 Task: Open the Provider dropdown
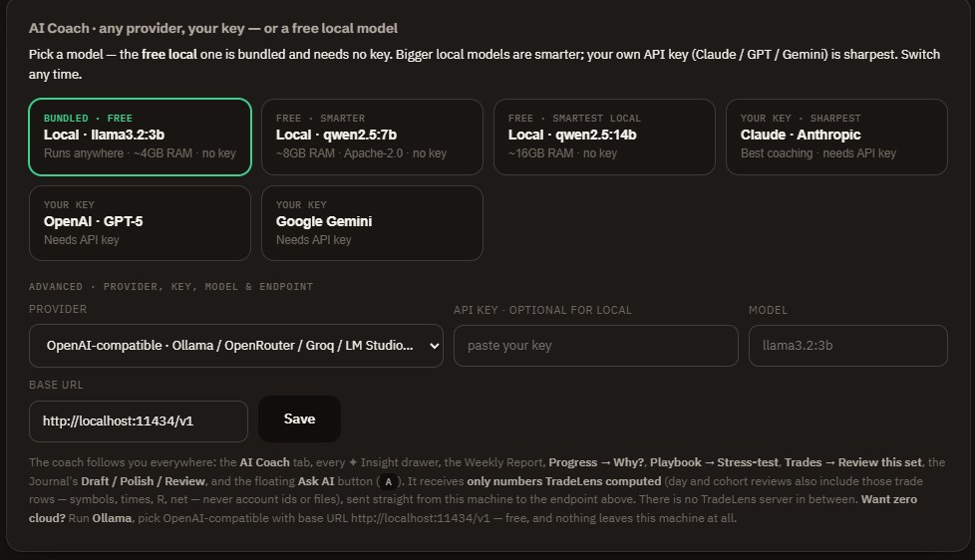(235, 346)
